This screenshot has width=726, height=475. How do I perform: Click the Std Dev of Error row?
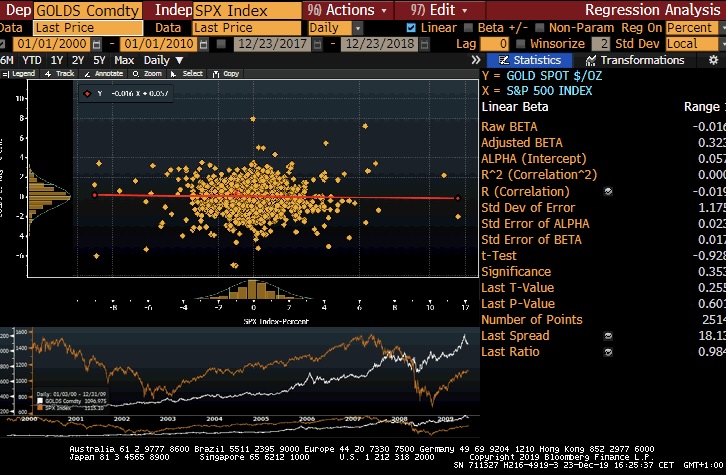[x=603, y=207]
